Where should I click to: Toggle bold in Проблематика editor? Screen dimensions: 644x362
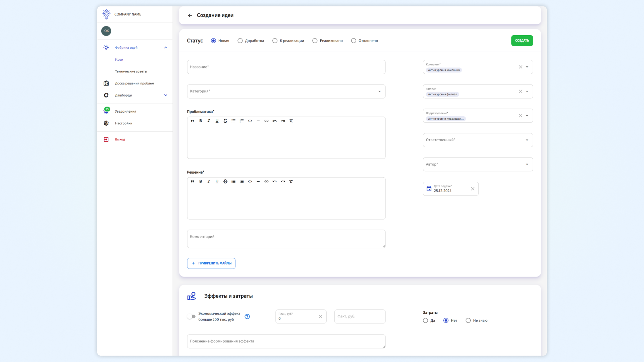tap(201, 121)
